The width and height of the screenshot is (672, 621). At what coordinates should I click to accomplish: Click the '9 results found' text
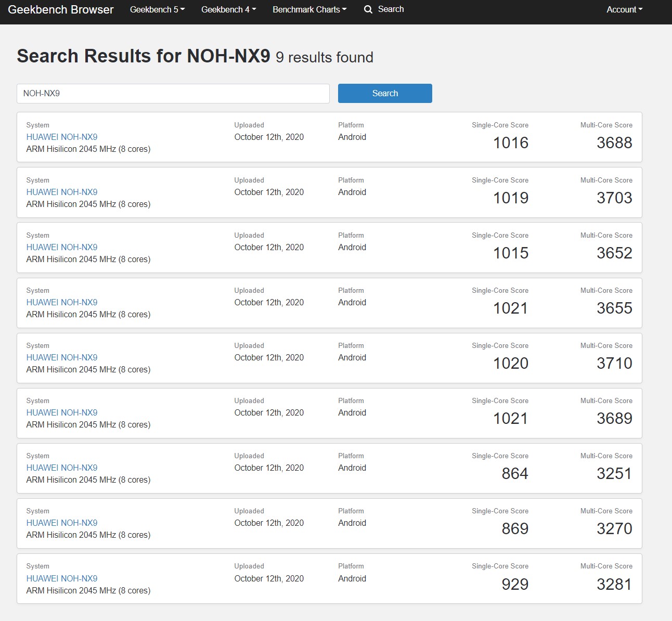coord(325,57)
